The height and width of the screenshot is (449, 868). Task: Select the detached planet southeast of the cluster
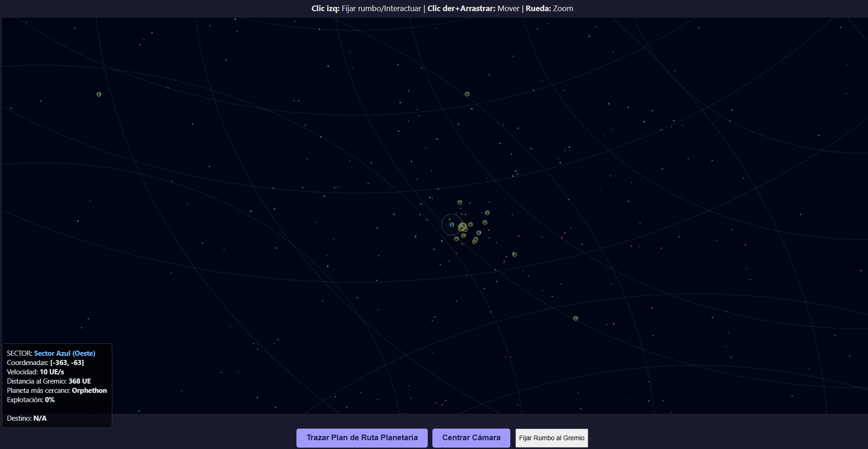pyautogui.click(x=514, y=255)
